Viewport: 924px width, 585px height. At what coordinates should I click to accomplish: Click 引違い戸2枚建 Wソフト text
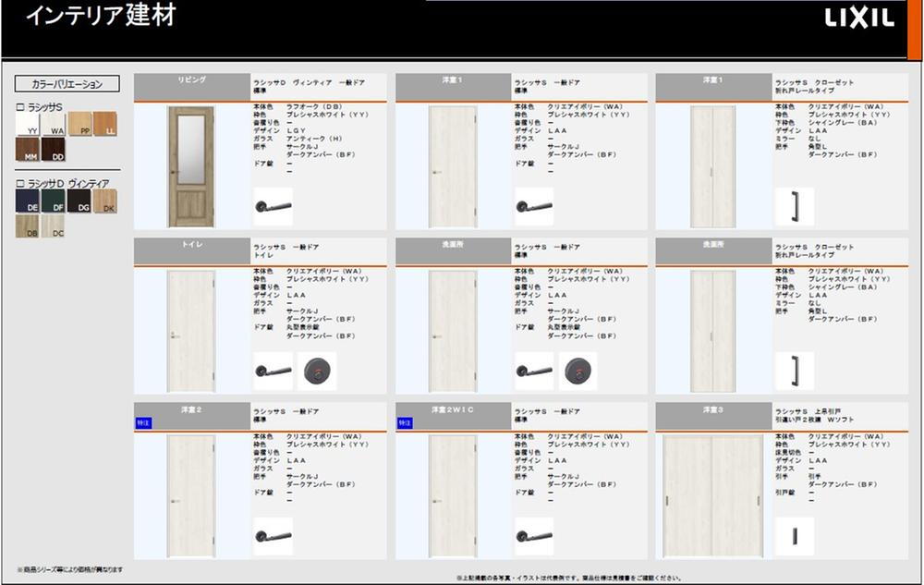[x=814, y=420]
